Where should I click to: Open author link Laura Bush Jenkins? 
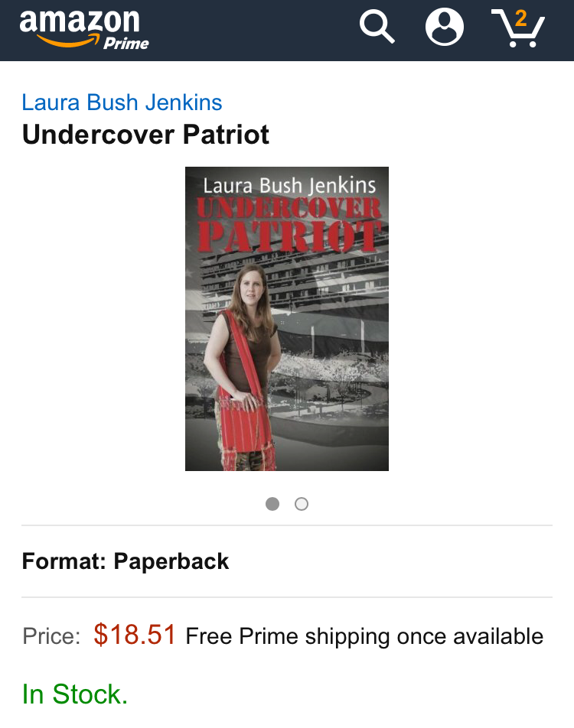pyautogui.click(x=122, y=102)
